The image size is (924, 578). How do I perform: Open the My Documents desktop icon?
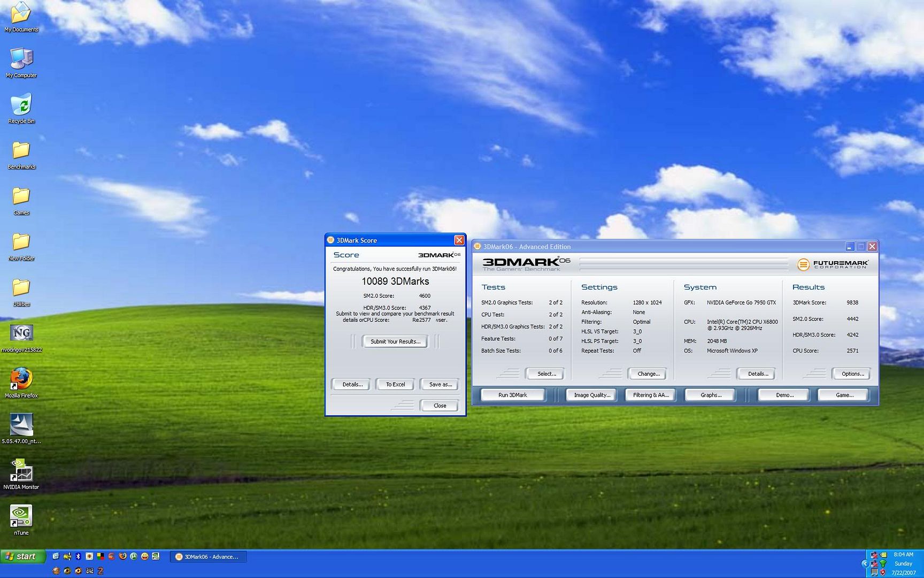(21, 16)
